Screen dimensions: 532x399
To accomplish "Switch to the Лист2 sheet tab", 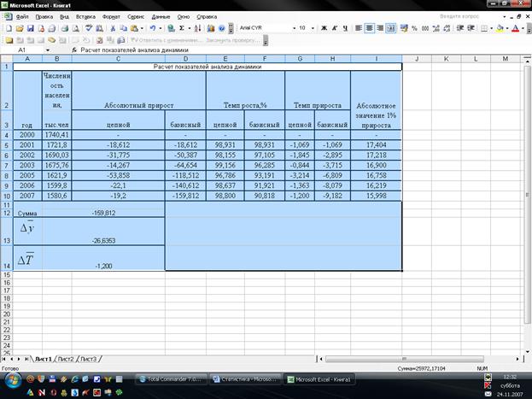I will point(66,359).
